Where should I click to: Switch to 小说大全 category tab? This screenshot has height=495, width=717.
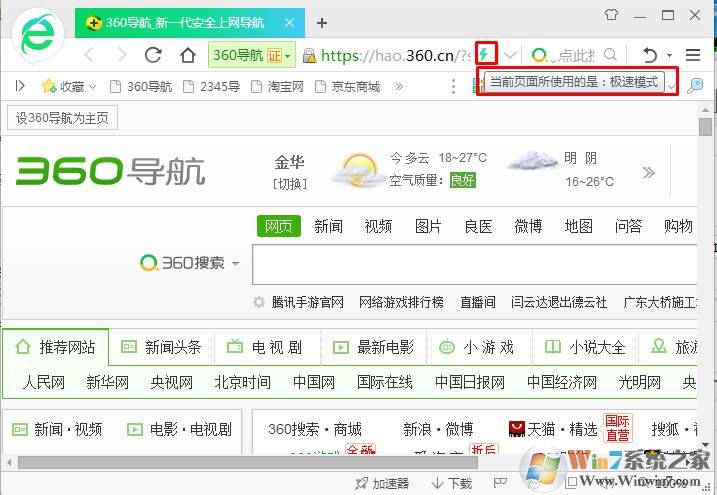[585, 347]
